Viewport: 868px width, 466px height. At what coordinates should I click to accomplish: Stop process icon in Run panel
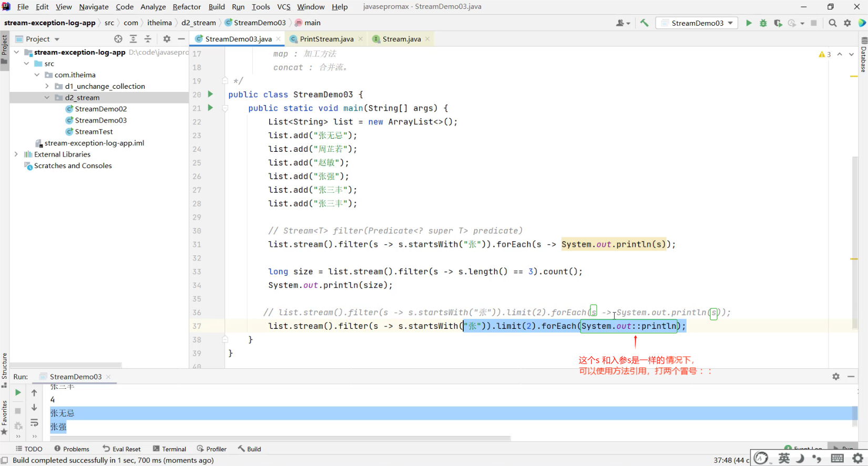coord(18,411)
